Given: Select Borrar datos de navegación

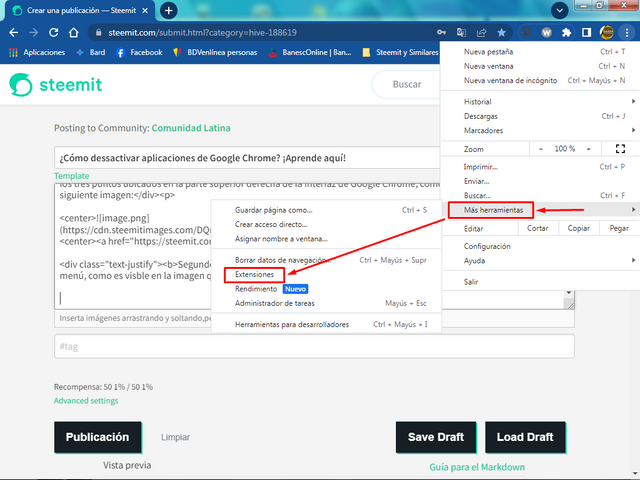Looking at the screenshot, I should pos(326,260).
